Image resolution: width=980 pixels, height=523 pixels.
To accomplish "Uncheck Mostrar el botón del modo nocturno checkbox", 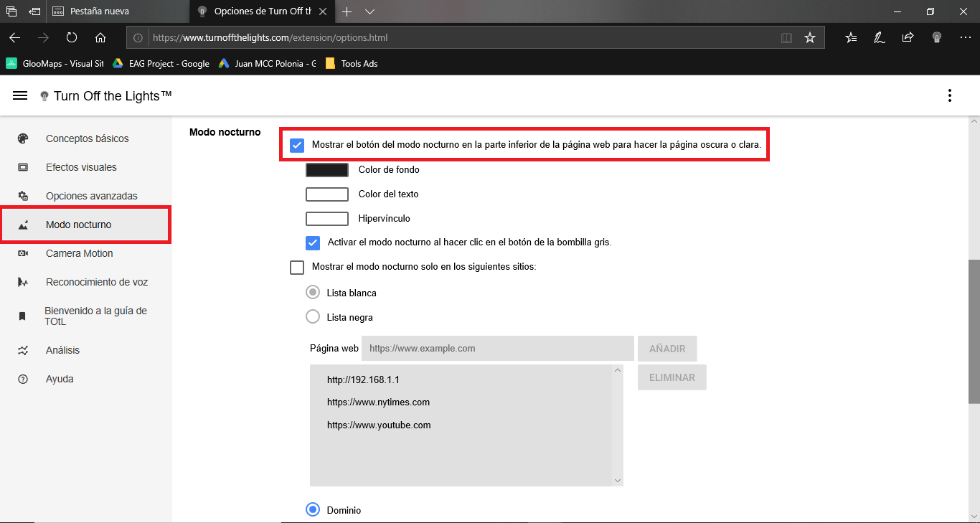I will 297,145.
